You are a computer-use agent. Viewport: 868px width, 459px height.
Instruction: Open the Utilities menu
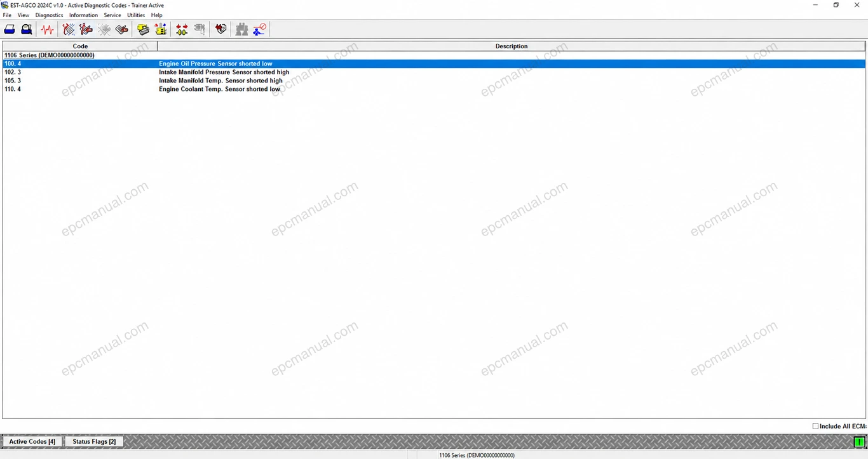point(136,15)
